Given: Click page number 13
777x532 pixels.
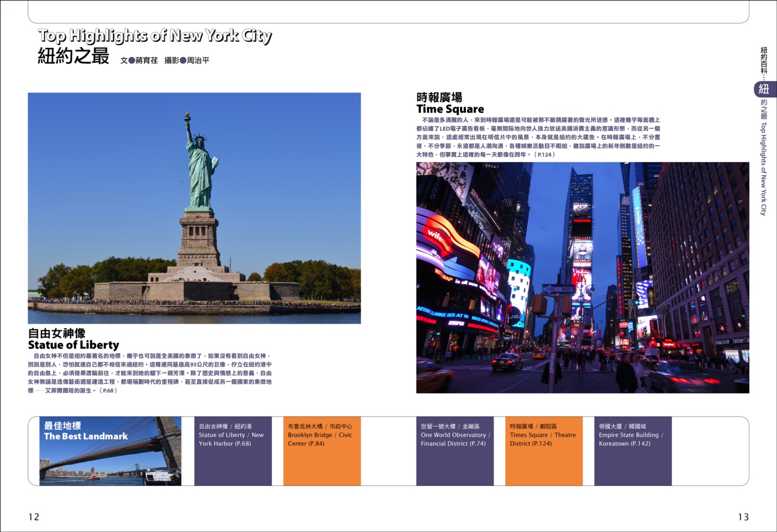Looking at the screenshot, I should pyautogui.click(x=743, y=517).
